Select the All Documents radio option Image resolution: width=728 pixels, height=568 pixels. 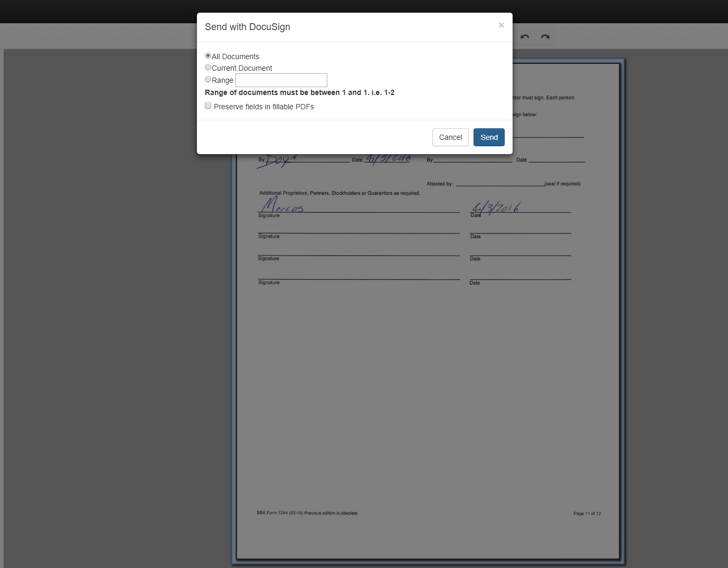coord(208,55)
